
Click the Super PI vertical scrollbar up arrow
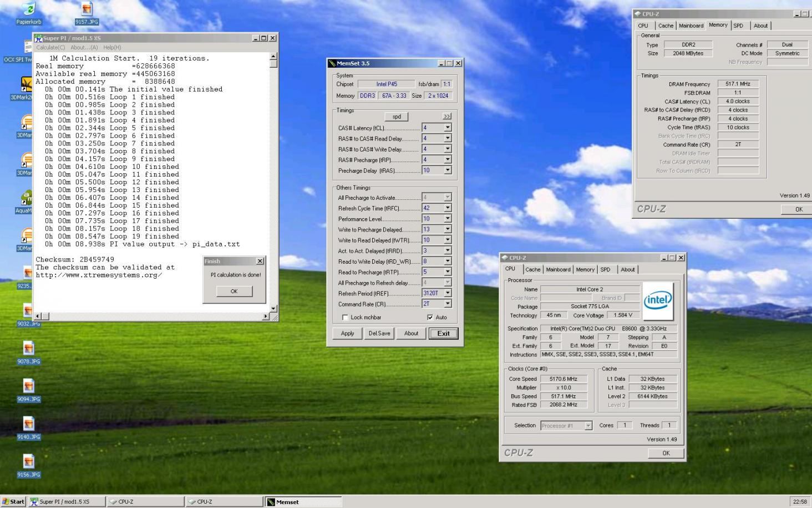[x=273, y=57]
